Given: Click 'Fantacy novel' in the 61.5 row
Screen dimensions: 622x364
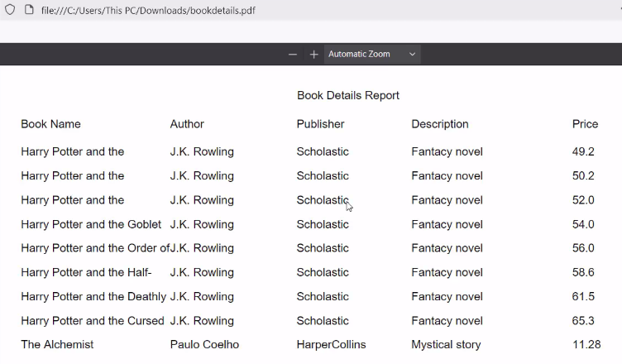Looking at the screenshot, I should pos(447,297).
